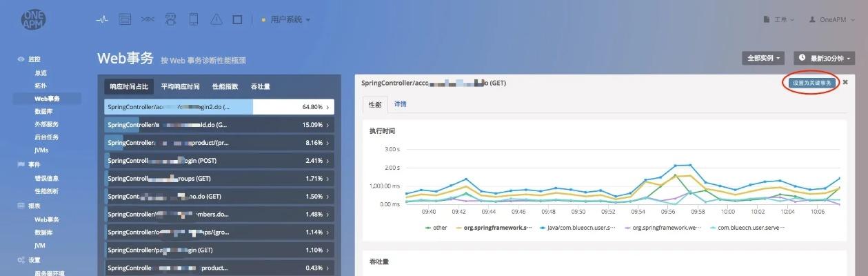This screenshot has height=276, width=868.
Task: Go to 拓扑 in the sidebar
Action: 41,86
